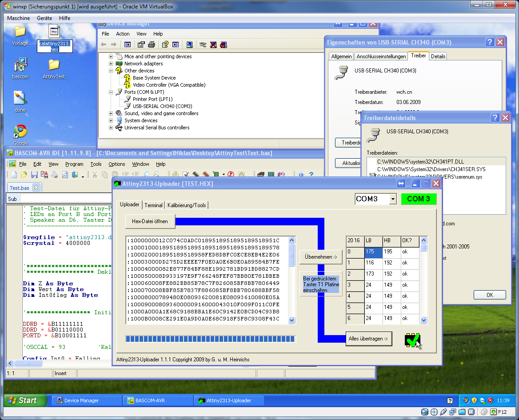Switch to Terminal tab in Uploader
This screenshot has height=420, width=519.
[x=153, y=205]
